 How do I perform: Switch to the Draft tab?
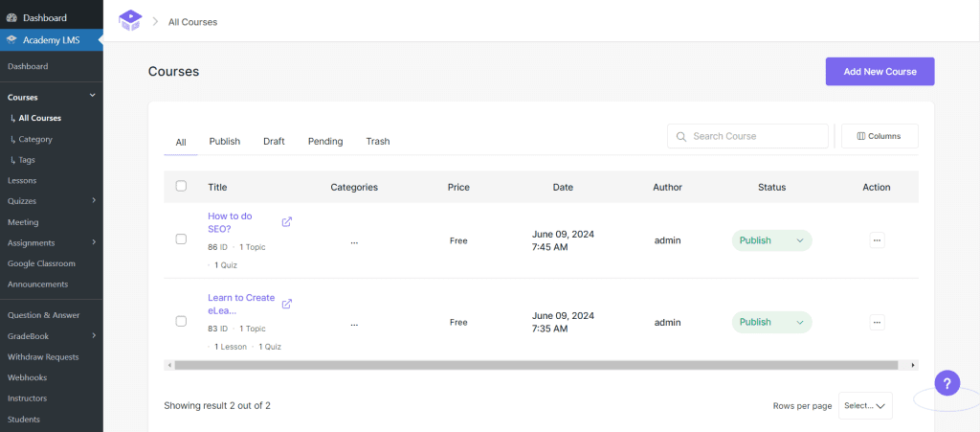click(x=274, y=142)
